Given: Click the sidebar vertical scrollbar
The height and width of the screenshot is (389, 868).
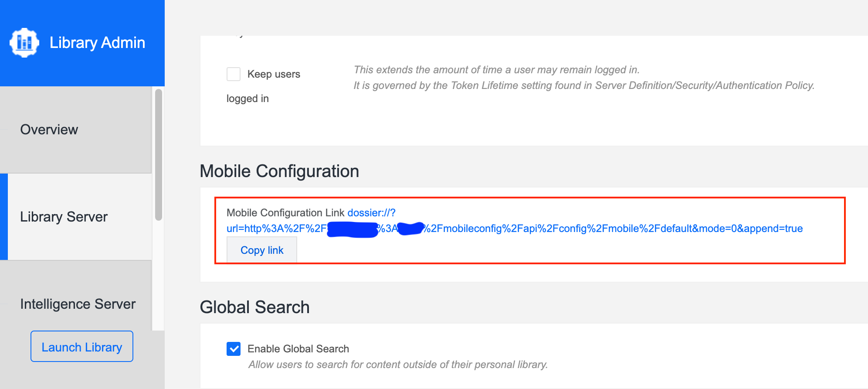Looking at the screenshot, I should [159, 155].
